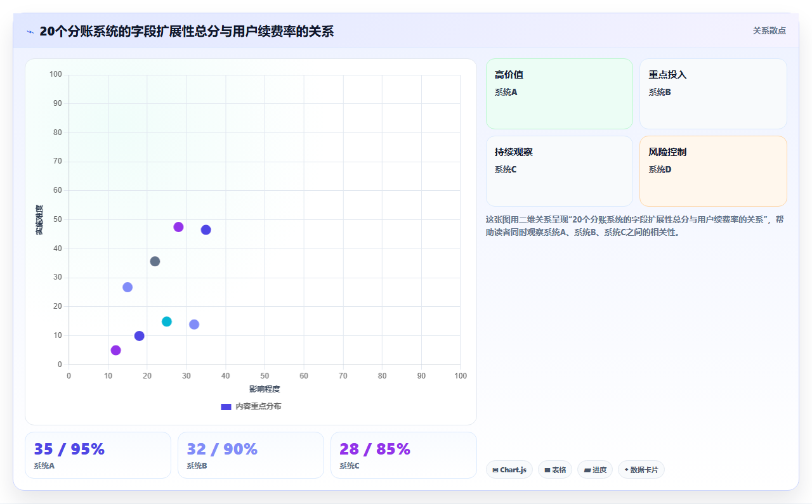Screen dimensions: 812x504
Task: Open the 35 / 95% 系统A stat card
Action: click(x=98, y=455)
